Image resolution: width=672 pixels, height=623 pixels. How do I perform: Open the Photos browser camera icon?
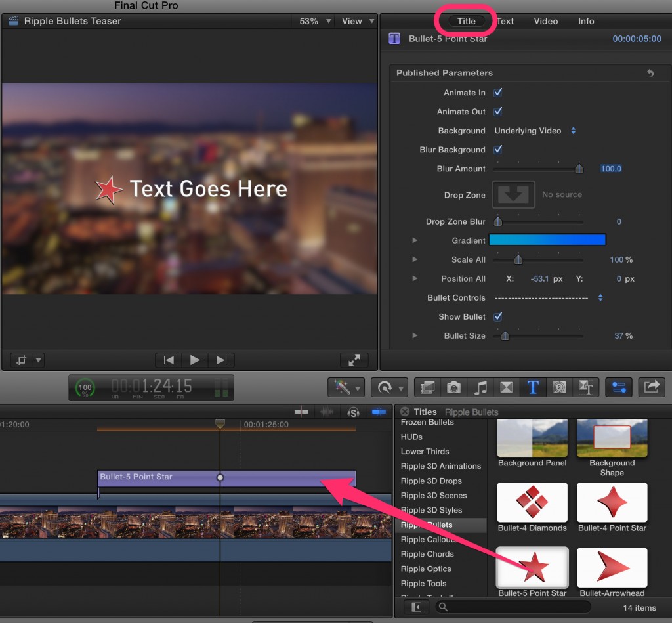(x=454, y=387)
